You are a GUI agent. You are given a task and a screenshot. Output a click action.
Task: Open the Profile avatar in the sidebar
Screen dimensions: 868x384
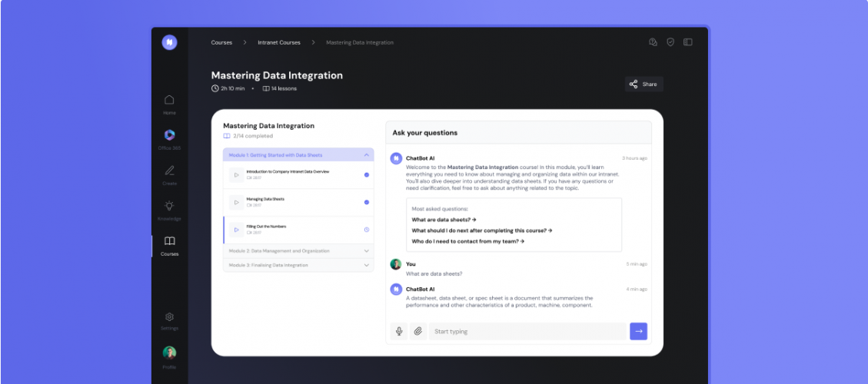(169, 353)
